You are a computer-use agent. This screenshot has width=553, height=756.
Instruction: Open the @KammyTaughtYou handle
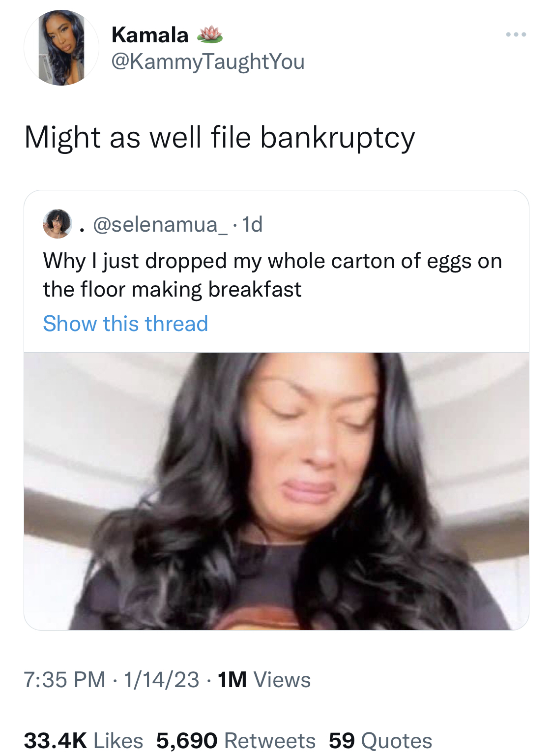[x=208, y=62]
